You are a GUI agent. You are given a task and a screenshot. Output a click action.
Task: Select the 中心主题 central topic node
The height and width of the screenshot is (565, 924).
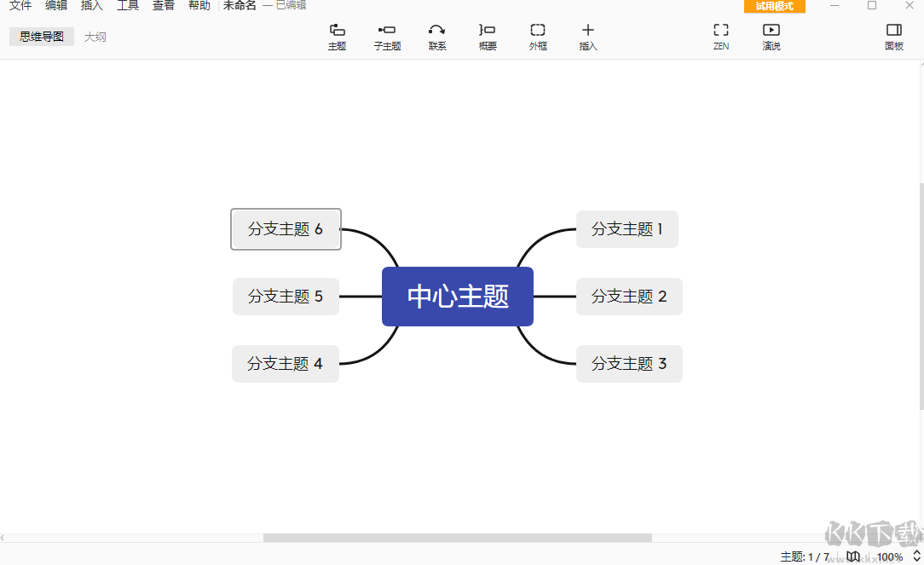click(458, 296)
